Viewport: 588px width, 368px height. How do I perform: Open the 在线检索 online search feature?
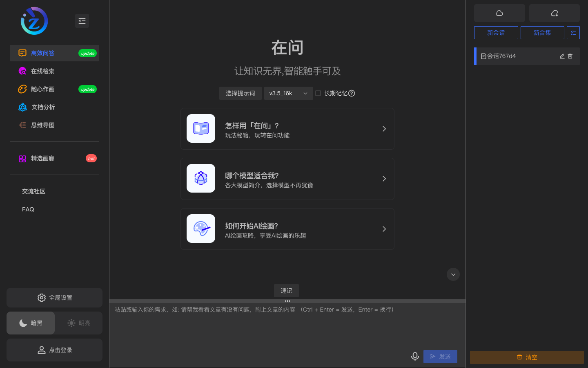pos(42,71)
